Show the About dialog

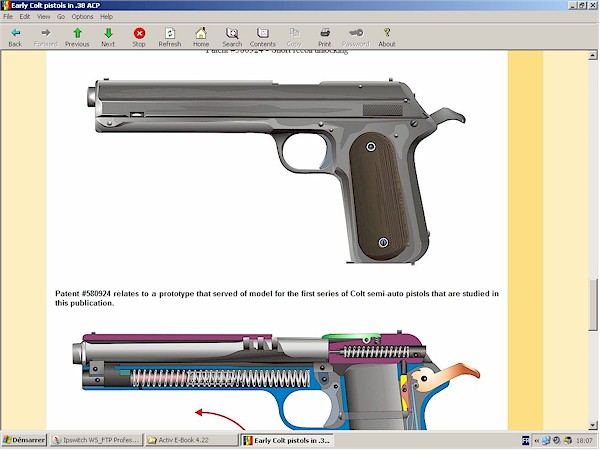(387, 37)
